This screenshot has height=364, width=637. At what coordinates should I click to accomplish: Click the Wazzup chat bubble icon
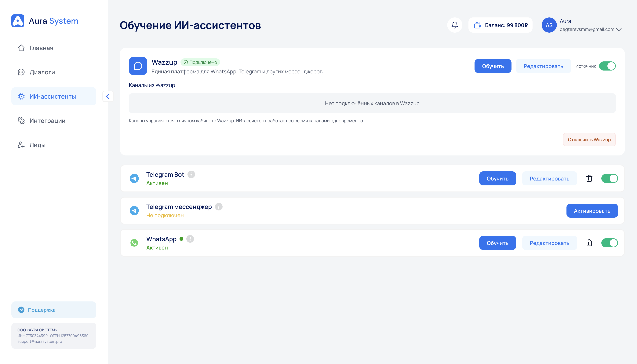coord(138,66)
